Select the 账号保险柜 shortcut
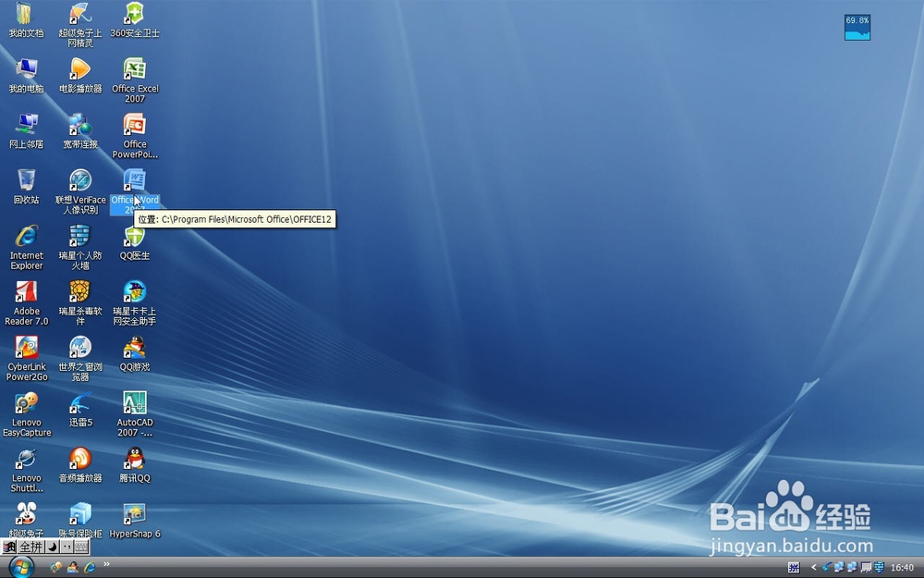 [x=80, y=520]
